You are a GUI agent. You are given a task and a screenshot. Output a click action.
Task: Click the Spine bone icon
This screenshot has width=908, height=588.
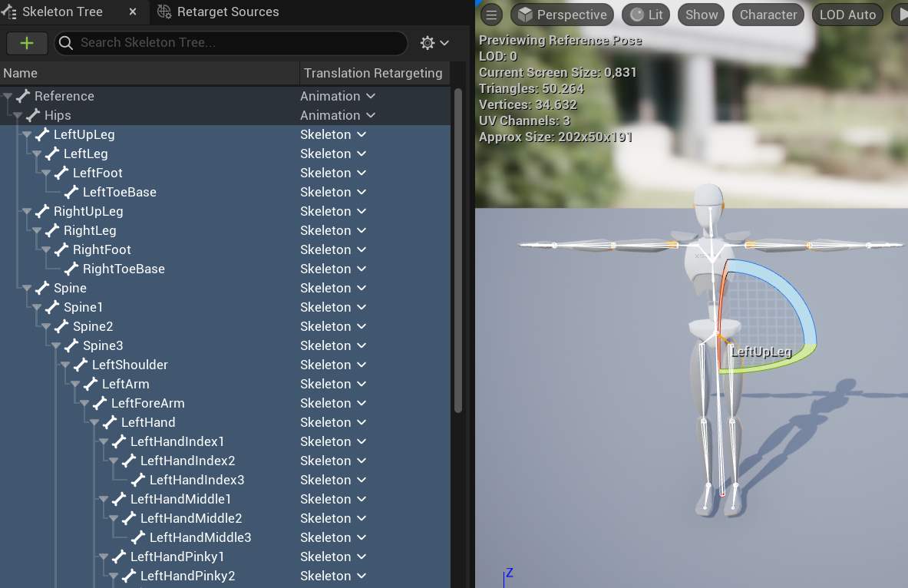pyautogui.click(x=41, y=288)
